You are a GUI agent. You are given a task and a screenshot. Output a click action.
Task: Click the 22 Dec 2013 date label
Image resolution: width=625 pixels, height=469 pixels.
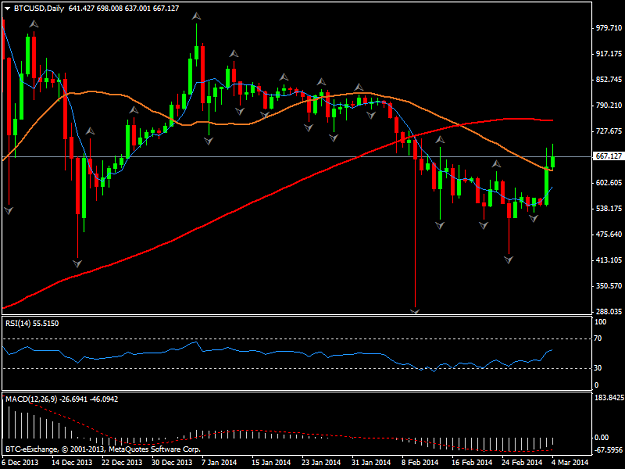point(122,462)
